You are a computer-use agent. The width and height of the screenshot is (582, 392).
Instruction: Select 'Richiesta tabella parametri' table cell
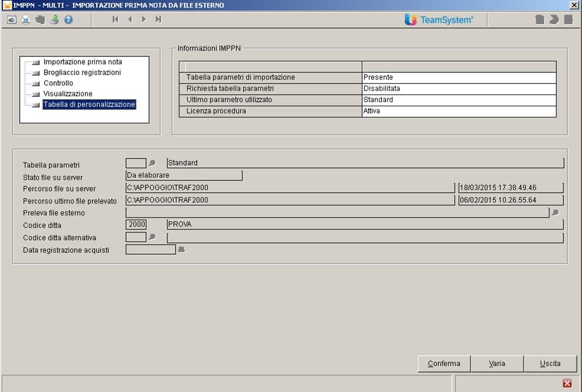pyautogui.click(x=270, y=89)
